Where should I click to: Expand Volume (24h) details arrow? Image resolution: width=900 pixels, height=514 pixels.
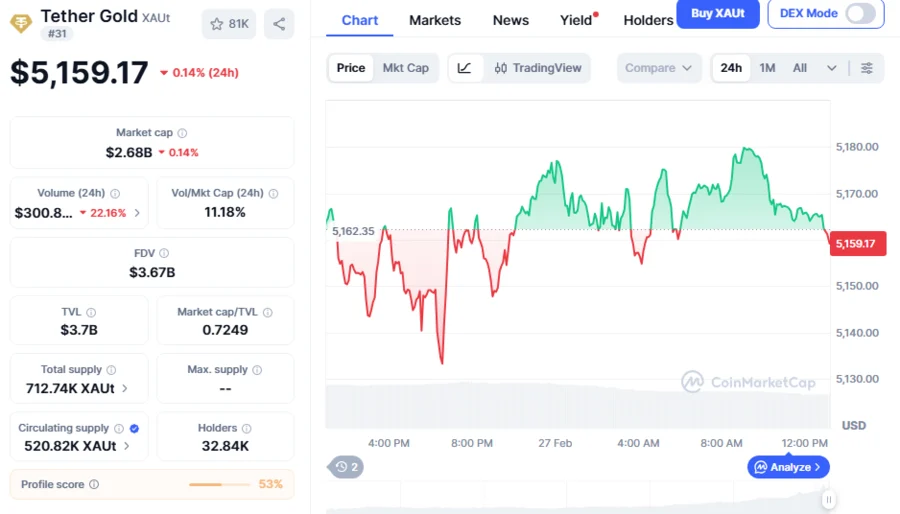pyautogui.click(x=137, y=213)
